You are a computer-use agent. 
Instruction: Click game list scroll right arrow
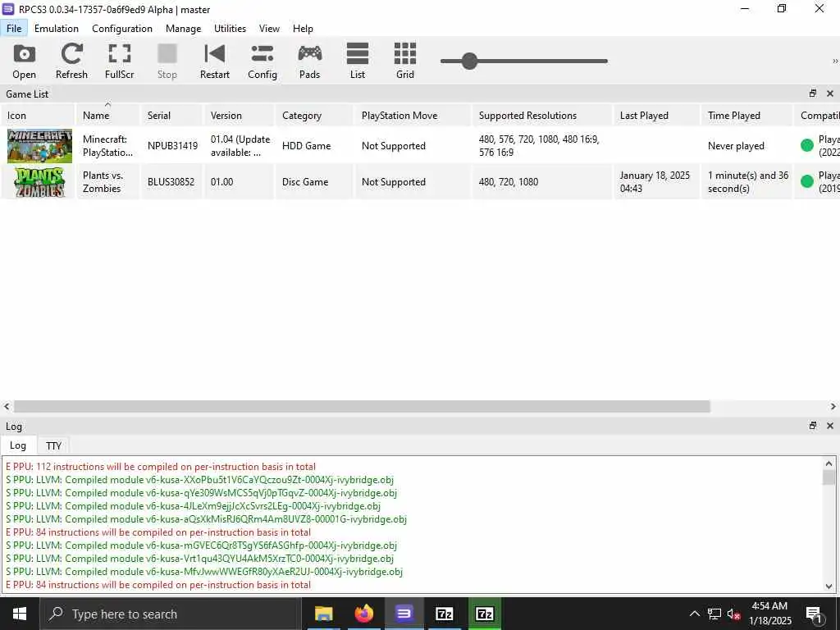click(833, 407)
